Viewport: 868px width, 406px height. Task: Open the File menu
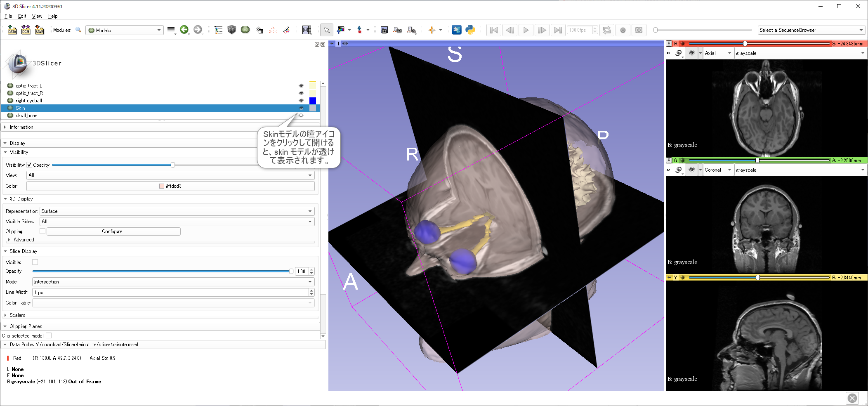pos(8,16)
